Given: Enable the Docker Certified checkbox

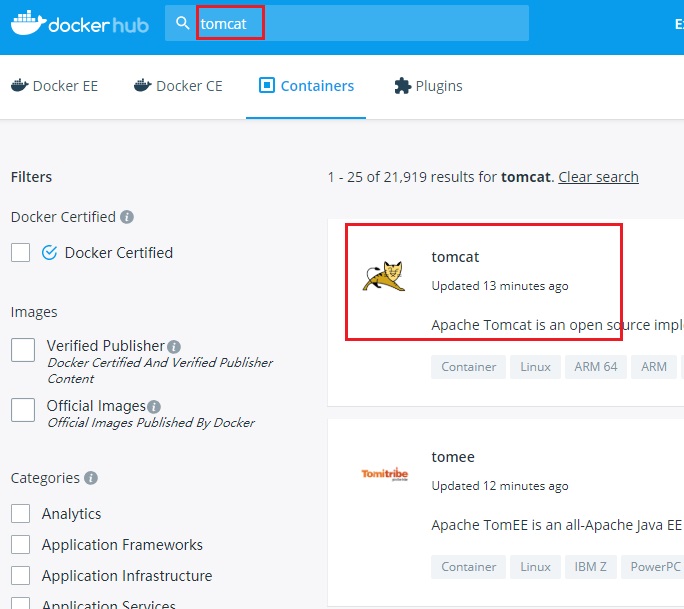Looking at the screenshot, I should [x=21, y=253].
